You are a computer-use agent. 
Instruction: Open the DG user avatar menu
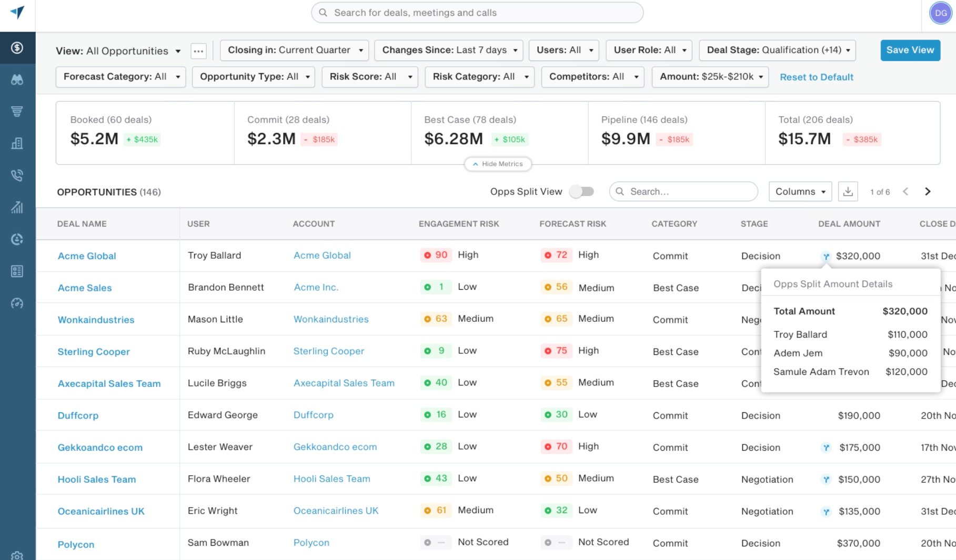tap(941, 13)
